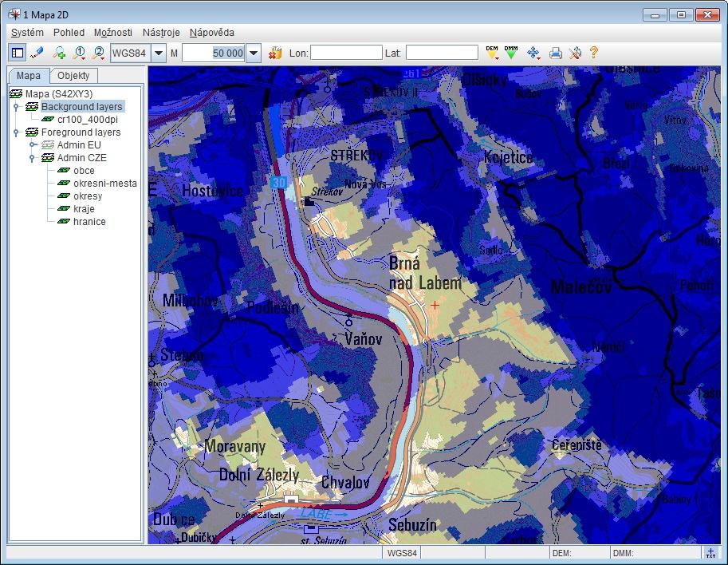This screenshot has height=565, width=728.
Task: Open the settings tools hammer icon
Action: (575, 53)
